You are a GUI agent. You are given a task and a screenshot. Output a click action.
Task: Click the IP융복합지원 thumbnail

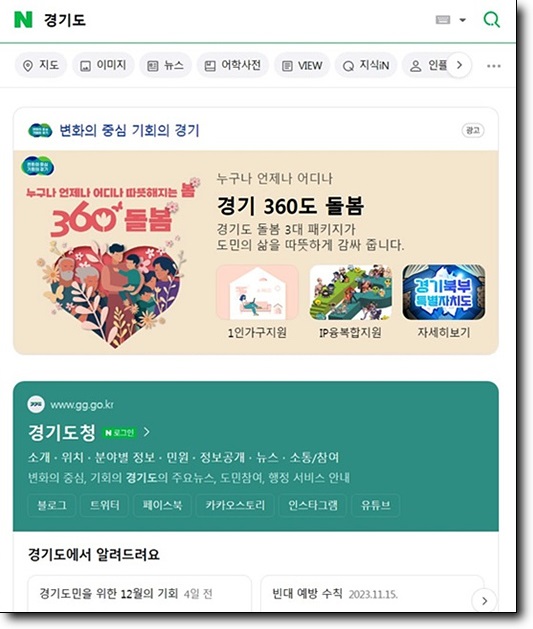tap(351, 292)
